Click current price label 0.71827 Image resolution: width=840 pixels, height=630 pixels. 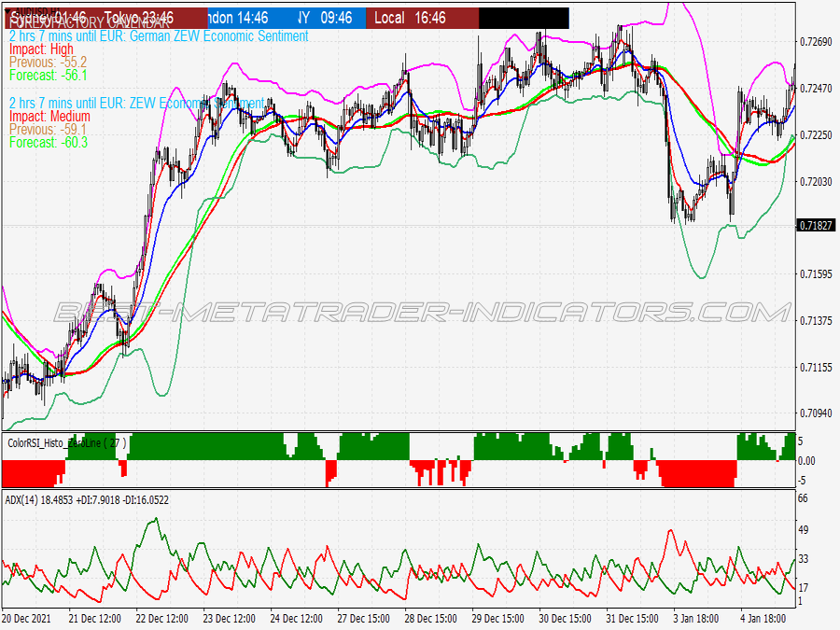tap(816, 226)
